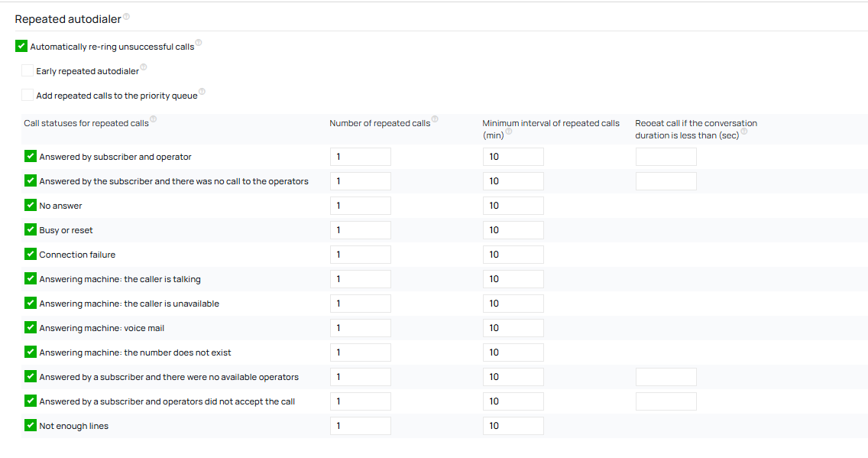Click help icon next to Minimum interval of repeated calls

[x=509, y=132]
